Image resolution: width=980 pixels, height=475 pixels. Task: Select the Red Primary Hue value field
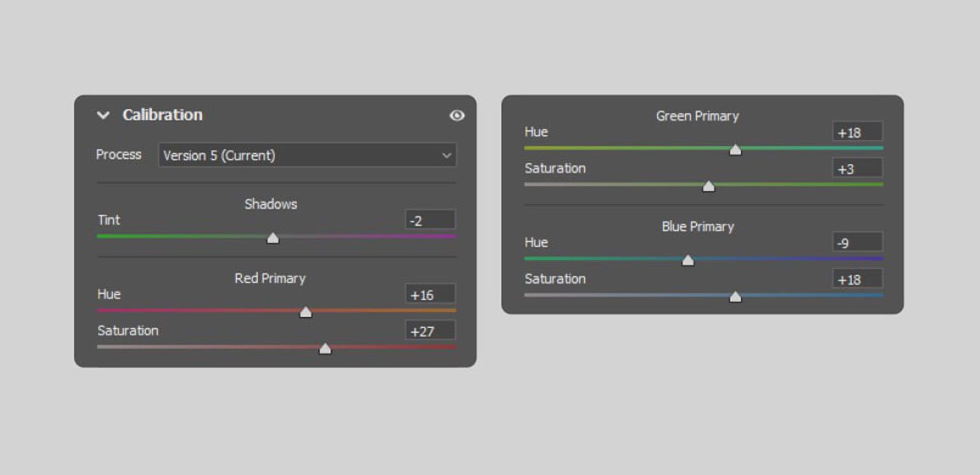pos(430,295)
